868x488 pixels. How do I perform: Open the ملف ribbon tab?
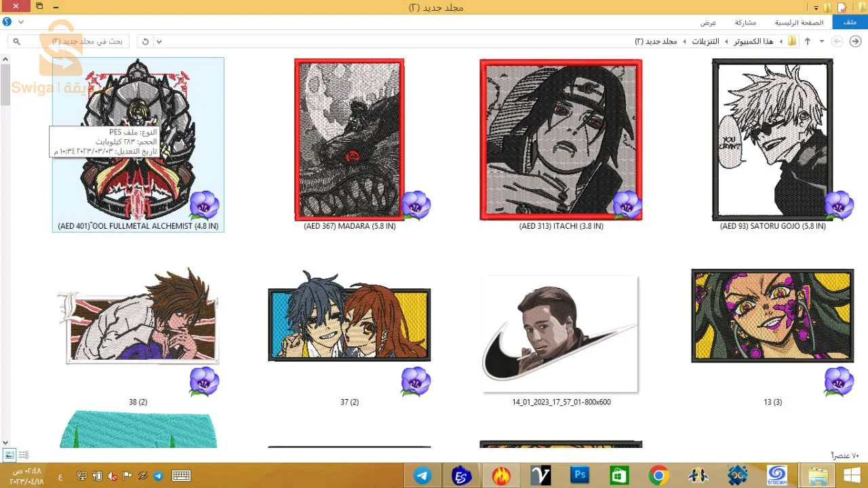click(x=850, y=22)
